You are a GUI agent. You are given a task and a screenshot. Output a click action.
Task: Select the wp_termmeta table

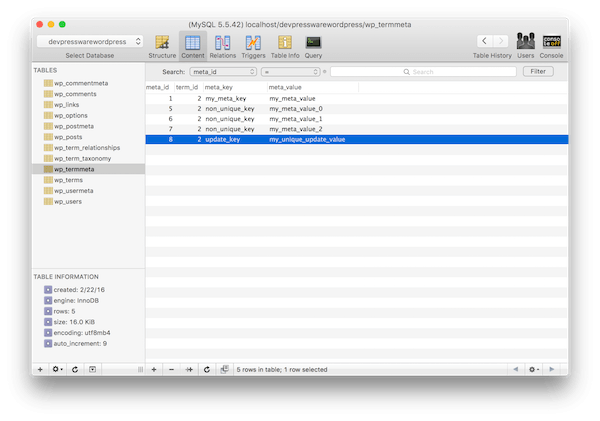pos(88,169)
